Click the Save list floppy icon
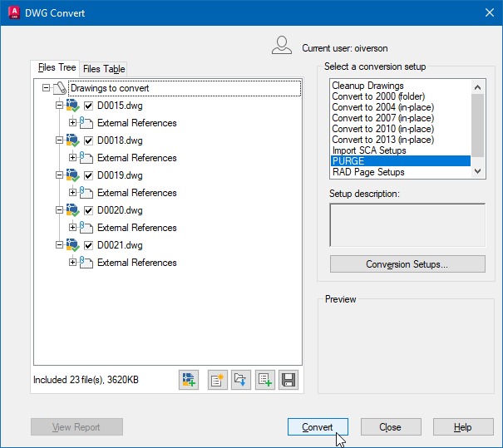The height and width of the screenshot is (448, 503). point(288,380)
